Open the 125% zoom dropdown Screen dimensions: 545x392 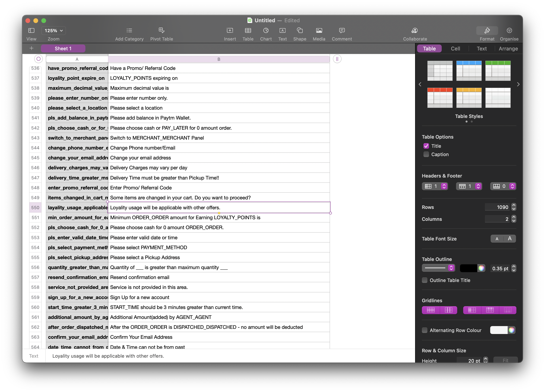coord(54,31)
